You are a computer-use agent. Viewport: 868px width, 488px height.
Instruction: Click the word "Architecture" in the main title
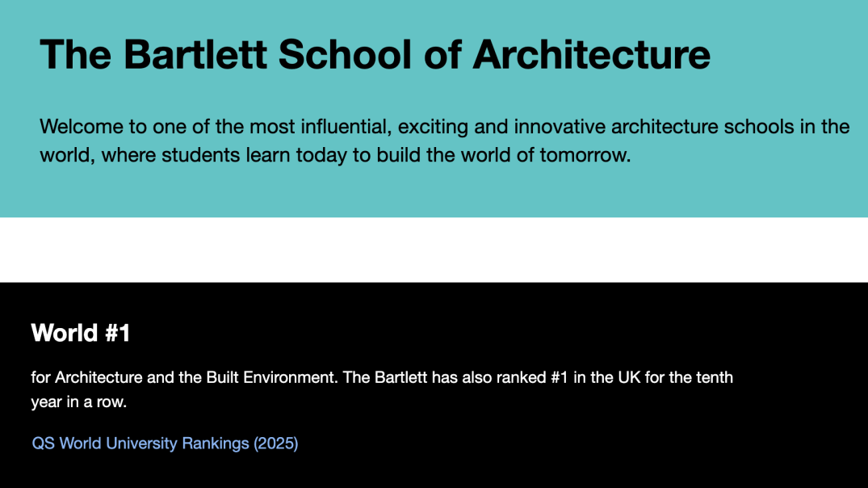pos(591,54)
